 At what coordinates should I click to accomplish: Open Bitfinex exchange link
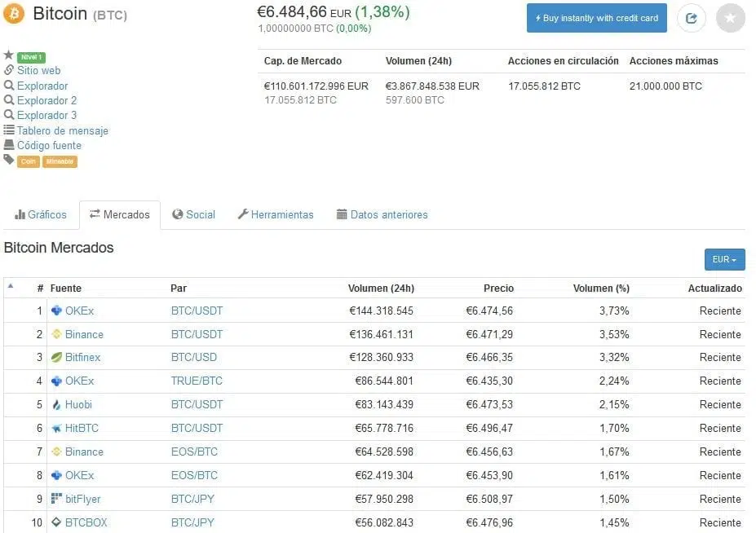(83, 358)
